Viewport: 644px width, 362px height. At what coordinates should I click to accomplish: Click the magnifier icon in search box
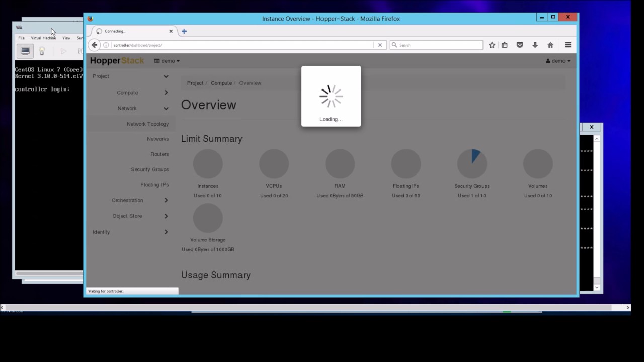click(x=394, y=45)
